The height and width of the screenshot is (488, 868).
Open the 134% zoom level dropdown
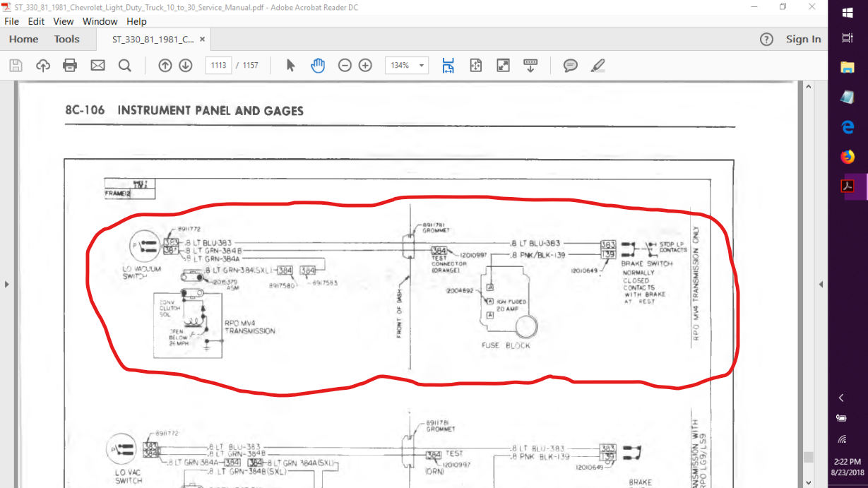click(406, 66)
